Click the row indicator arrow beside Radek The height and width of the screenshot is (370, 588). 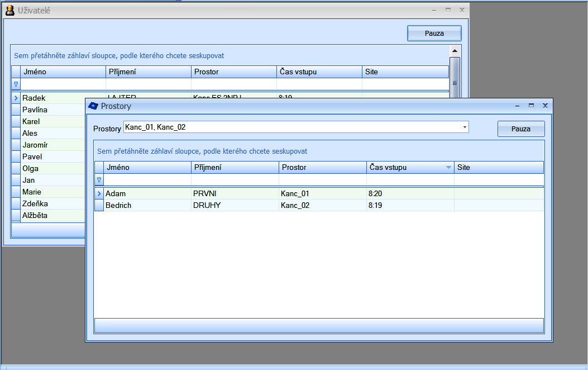point(16,98)
